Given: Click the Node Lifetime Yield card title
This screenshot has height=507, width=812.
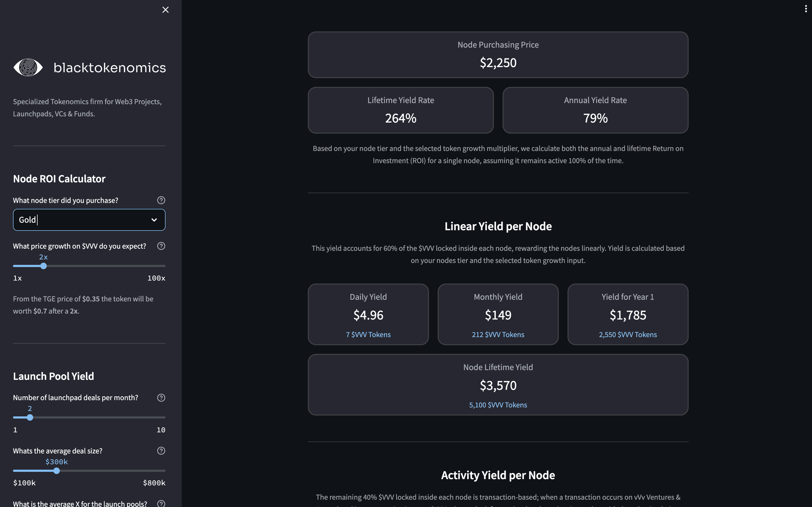Looking at the screenshot, I should tap(498, 367).
